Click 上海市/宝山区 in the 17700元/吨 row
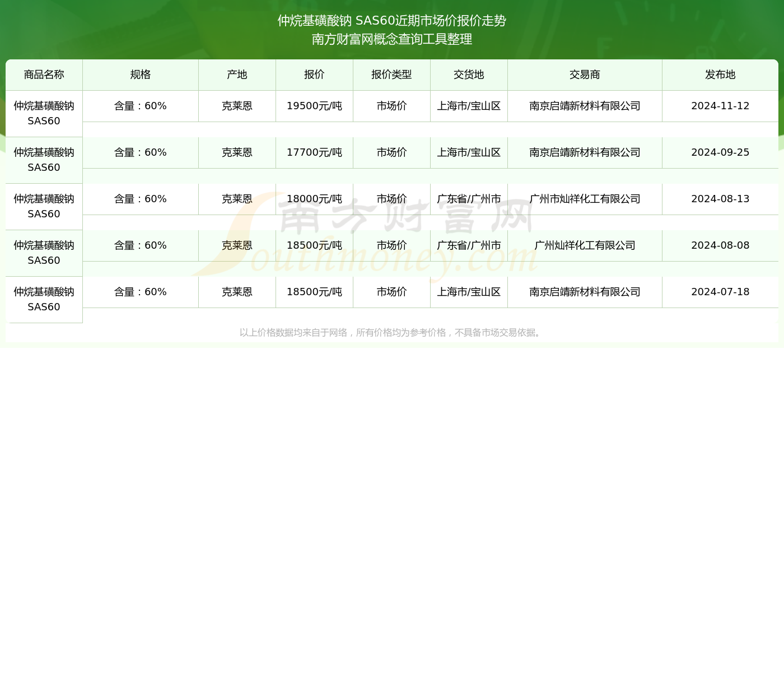The height and width of the screenshot is (675, 784). coord(469,152)
